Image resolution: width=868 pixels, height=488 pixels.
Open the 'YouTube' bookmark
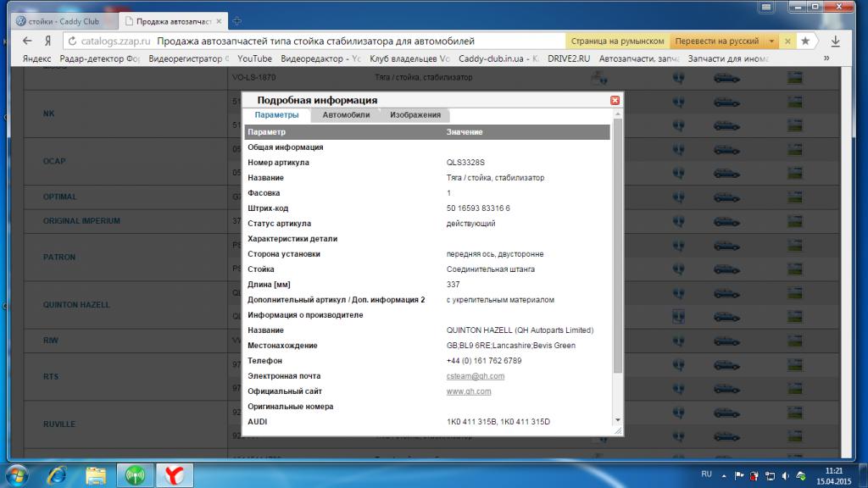point(254,58)
